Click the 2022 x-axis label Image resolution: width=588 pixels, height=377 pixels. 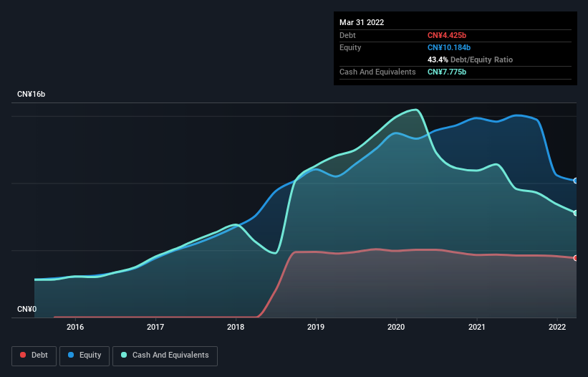click(x=557, y=327)
